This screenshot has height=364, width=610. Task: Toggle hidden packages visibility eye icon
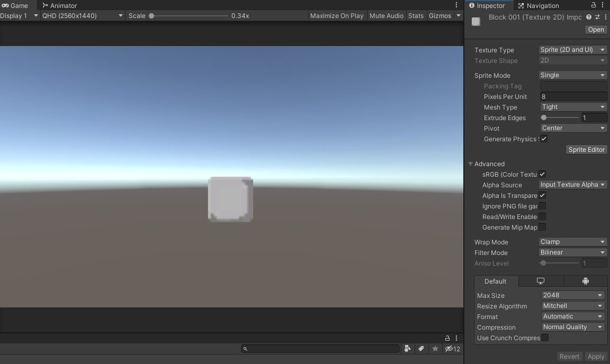coord(452,349)
